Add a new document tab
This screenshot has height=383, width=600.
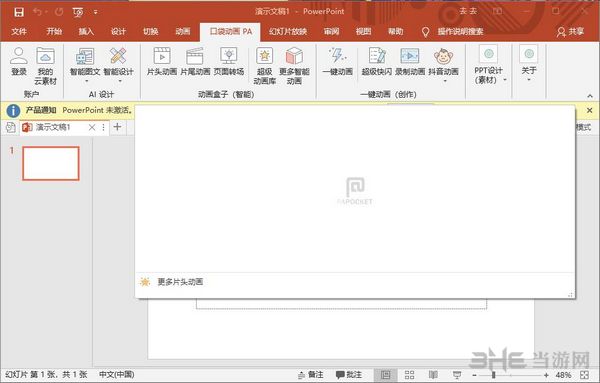(x=117, y=127)
